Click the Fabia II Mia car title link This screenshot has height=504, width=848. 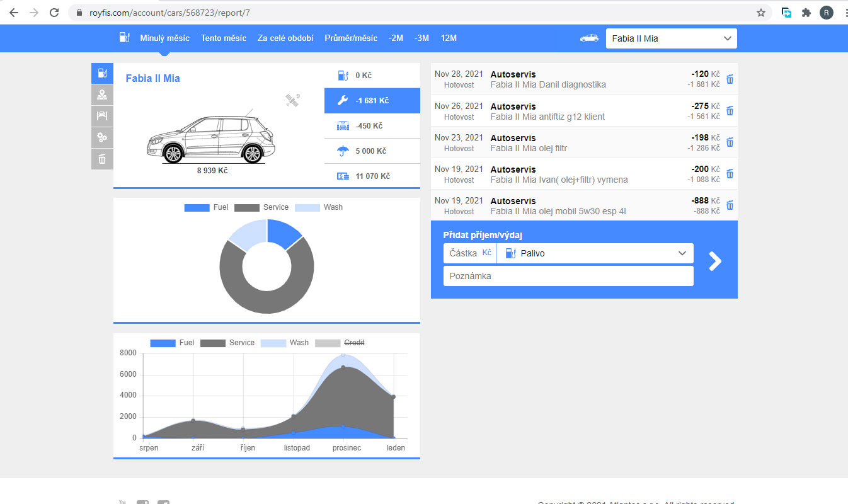(152, 78)
